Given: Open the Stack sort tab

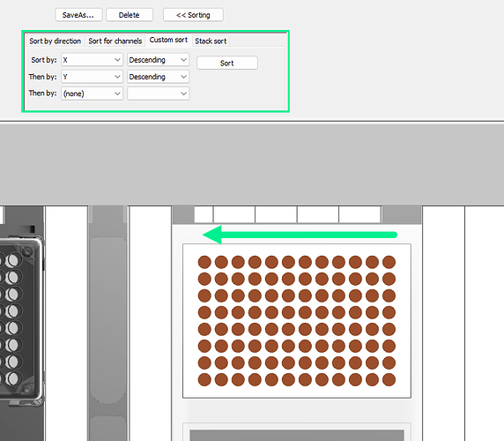Looking at the screenshot, I should coord(211,41).
